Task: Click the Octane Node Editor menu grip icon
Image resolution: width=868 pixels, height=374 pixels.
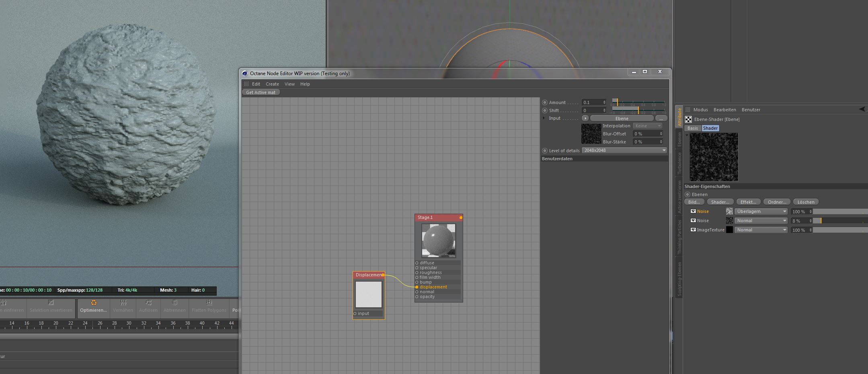Action: pyautogui.click(x=246, y=84)
